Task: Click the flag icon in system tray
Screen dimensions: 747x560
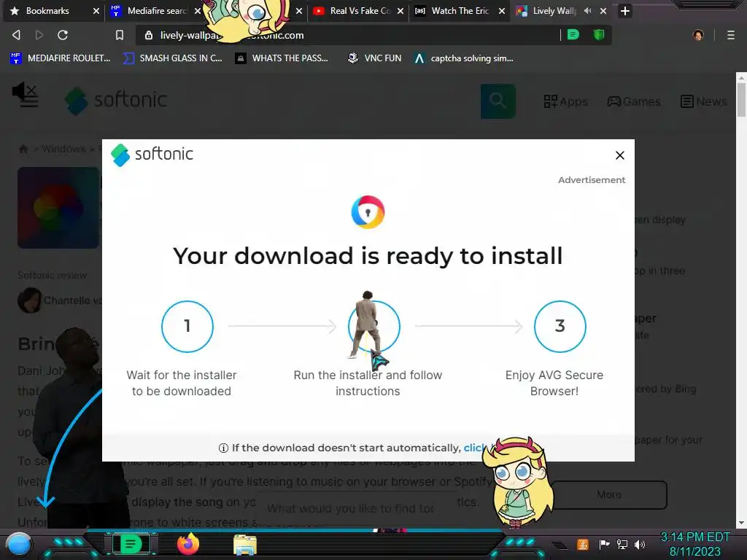Action: [604, 544]
